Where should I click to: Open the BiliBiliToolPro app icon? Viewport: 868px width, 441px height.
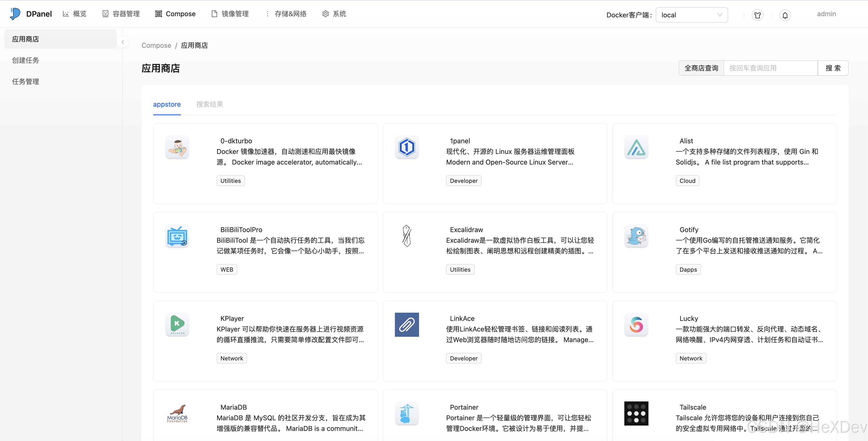[177, 236]
